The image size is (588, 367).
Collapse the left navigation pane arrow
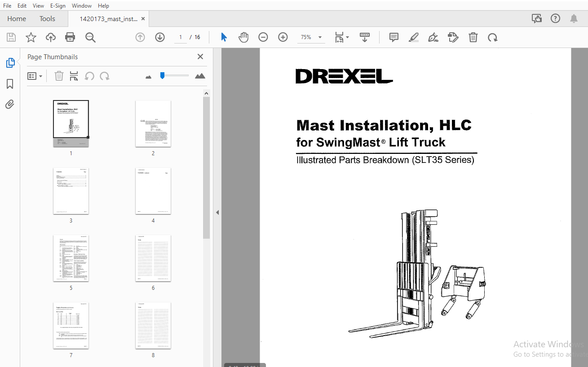[217, 212]
